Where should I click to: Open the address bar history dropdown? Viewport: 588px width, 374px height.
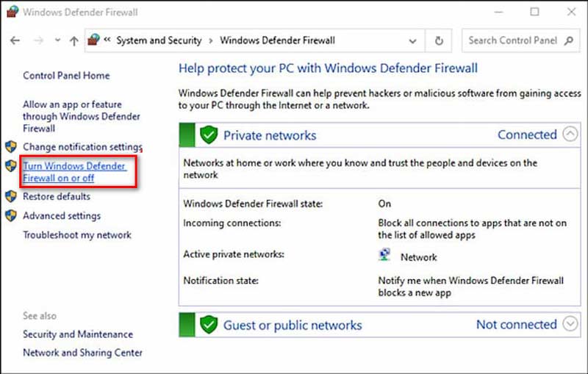tap(412, 41)
